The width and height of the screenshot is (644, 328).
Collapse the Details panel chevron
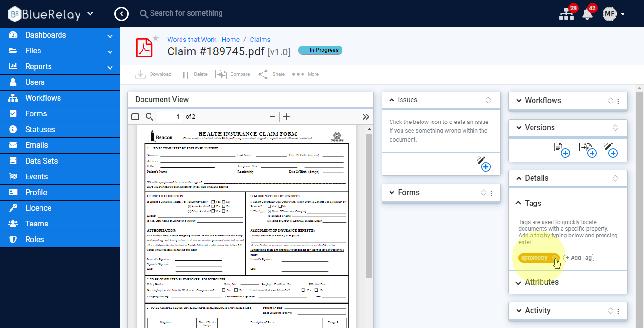click(519, 178)
